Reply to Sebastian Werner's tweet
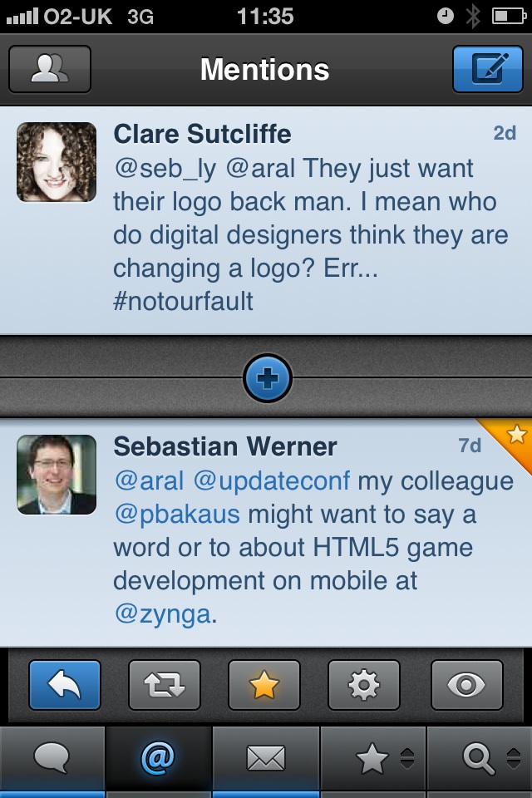This screenshot has width=532, height=798. pyautogui.click(x=65, y=685)
